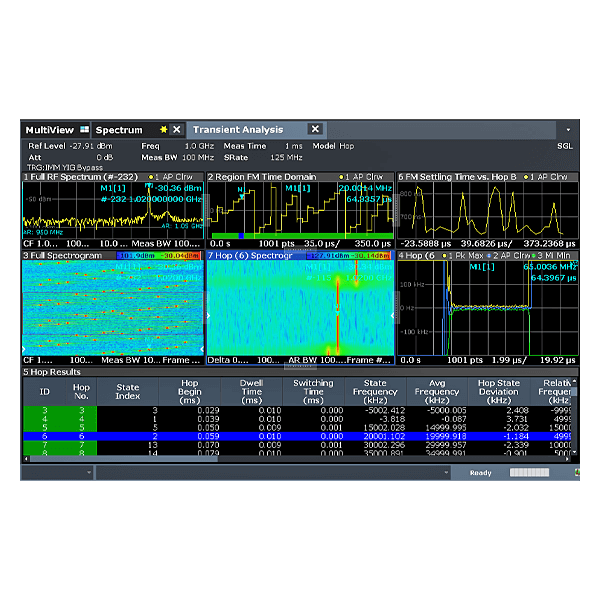Viewport: 600px width, 600px height.
Task: Open the wide status bar message dropdown
Action: point(273,473)
